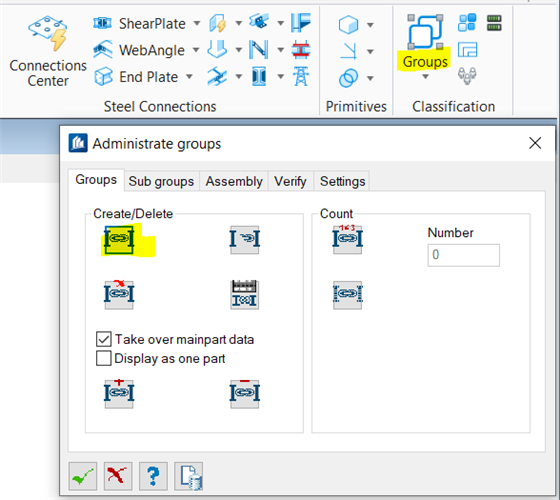This screenshot has width=560, height=500.
Task: Select the ShearPlate connection tool
Action: point(139,24)
